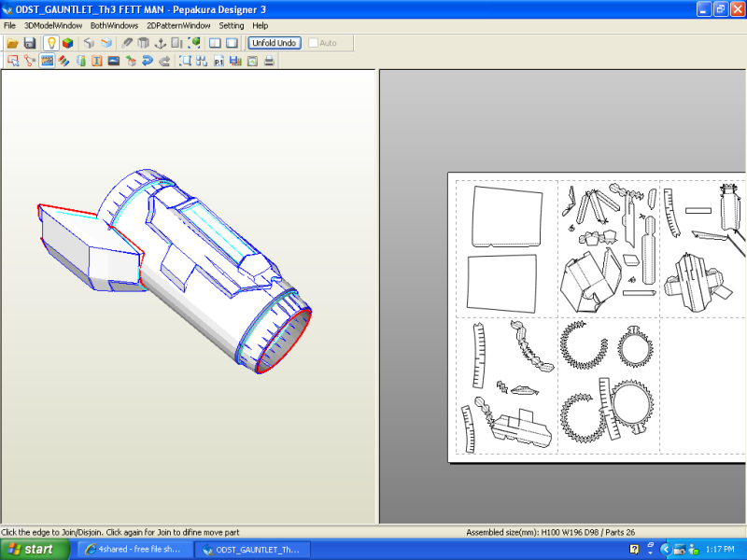Click the 'Click the edge to Join/Disjoin' status text
This screenshot has width=747, height=560.
120,532
